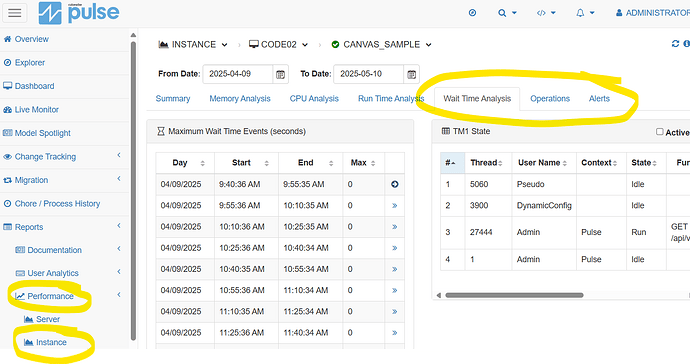Click the TM1 State horizontal scrollbar

[x=514, y=295]
